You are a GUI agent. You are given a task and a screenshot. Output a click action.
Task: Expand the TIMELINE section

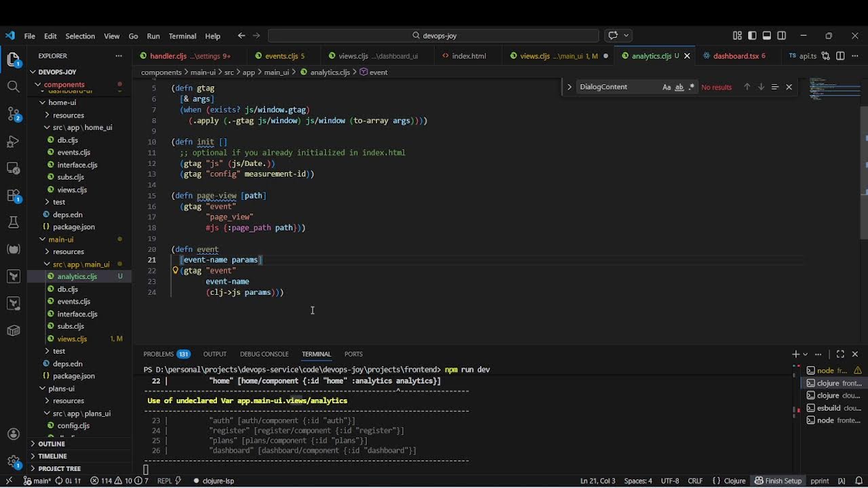click(x=52, y=456)
